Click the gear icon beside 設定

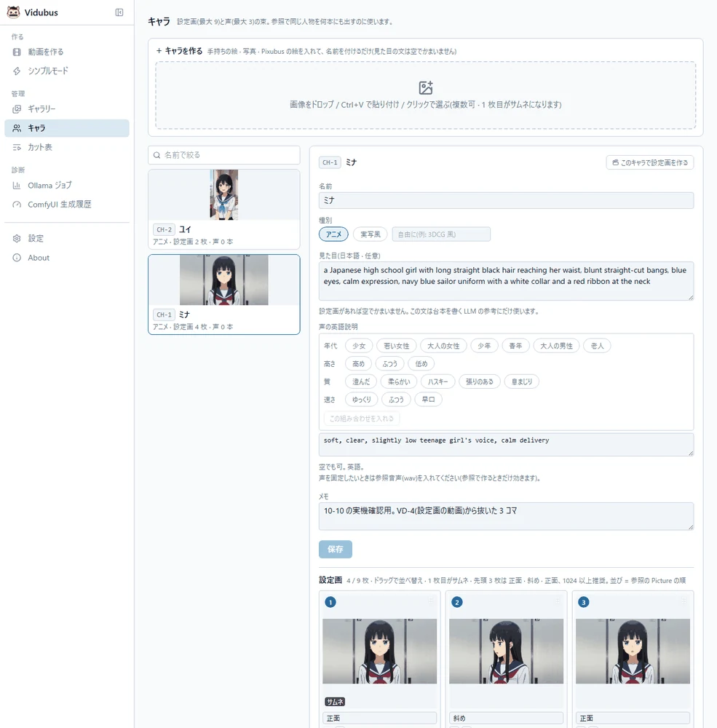click(17, 239)
